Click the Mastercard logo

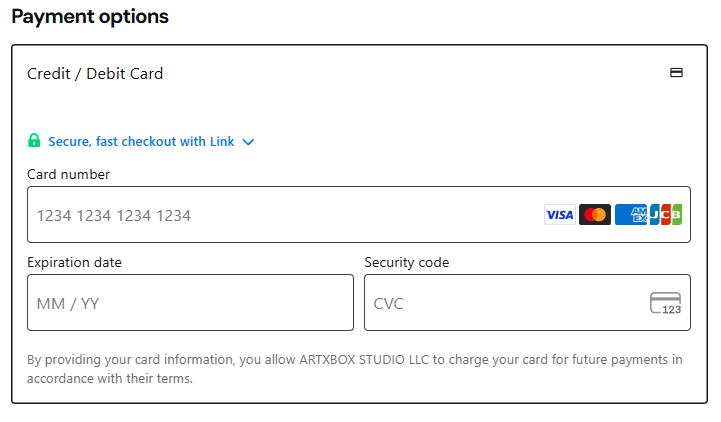595,214
